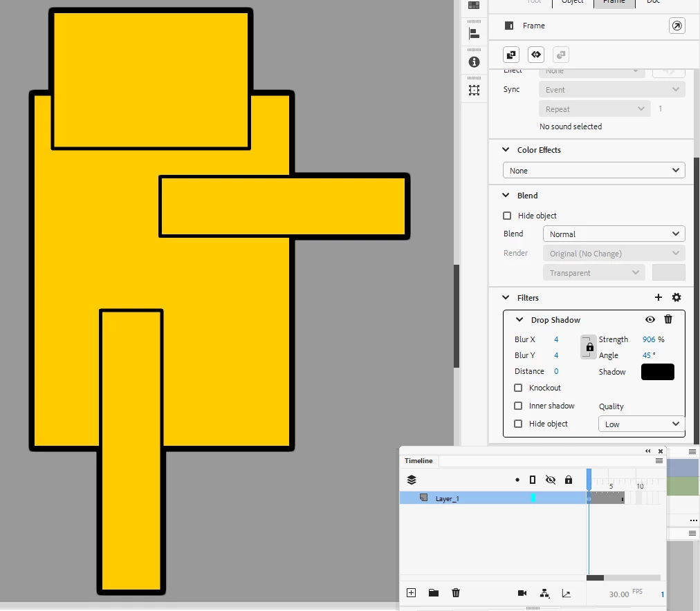Open the Blend mode Normal dropdown
This screenshot has height=611, width=700.
[x=614, y=234]
